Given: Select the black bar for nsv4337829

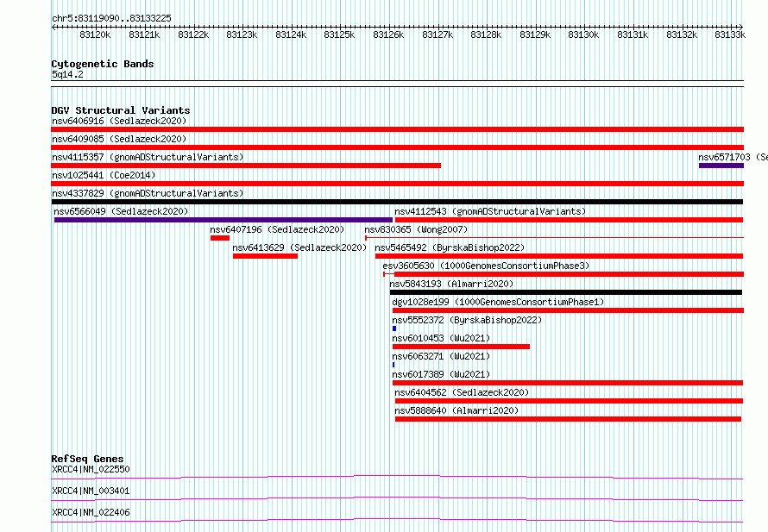Looking at the screenshot, I should 397,202.
